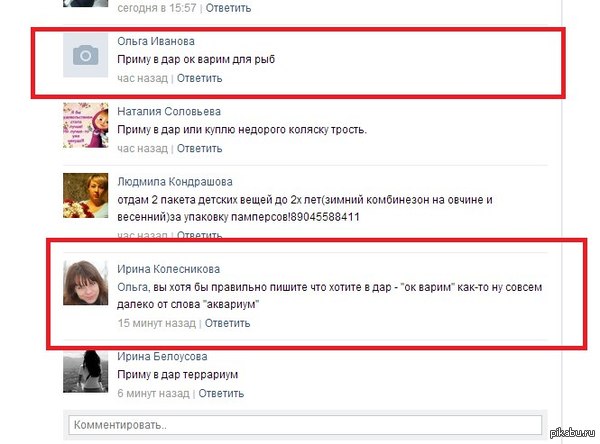The image size is (600, 444).
Task: Open profile link Наталия Соловьева
Action: [169, 111]
